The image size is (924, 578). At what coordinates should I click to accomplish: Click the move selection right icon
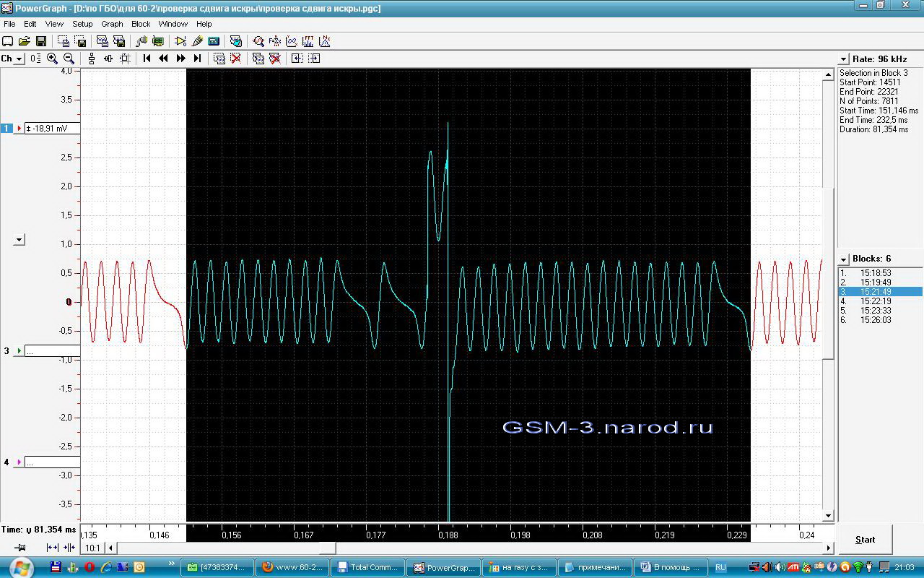314,59
